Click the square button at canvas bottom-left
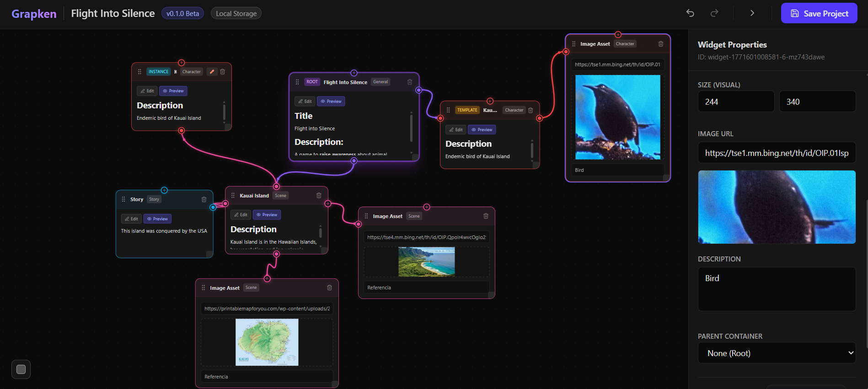This screenshot has width=868, height=389. pos(21,369)
